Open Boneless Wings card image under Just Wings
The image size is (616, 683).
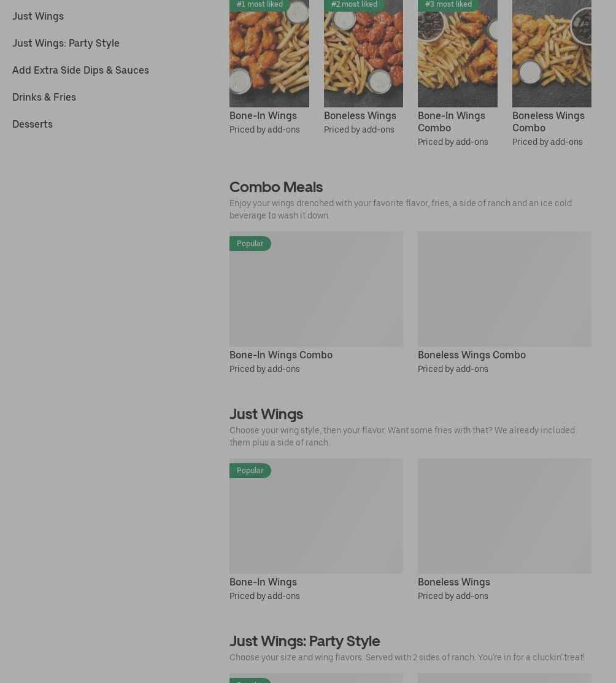[504, 516]
